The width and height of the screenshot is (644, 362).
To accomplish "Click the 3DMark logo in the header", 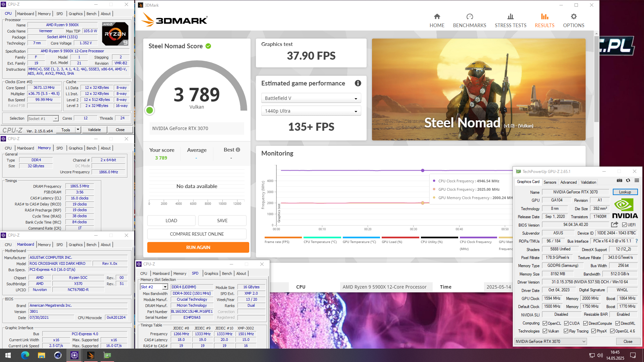I will point(174,20).
